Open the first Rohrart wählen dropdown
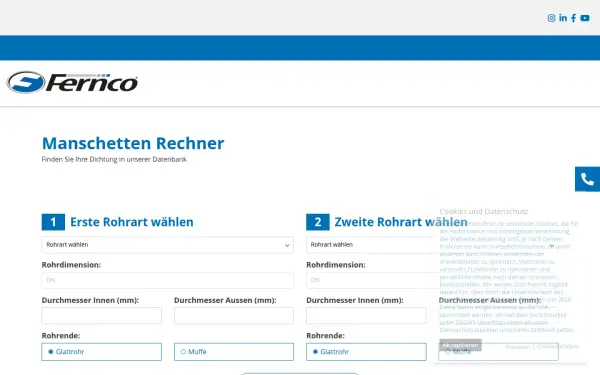The width and height of the screenshot is (600, 375). [x=168, y=245]
